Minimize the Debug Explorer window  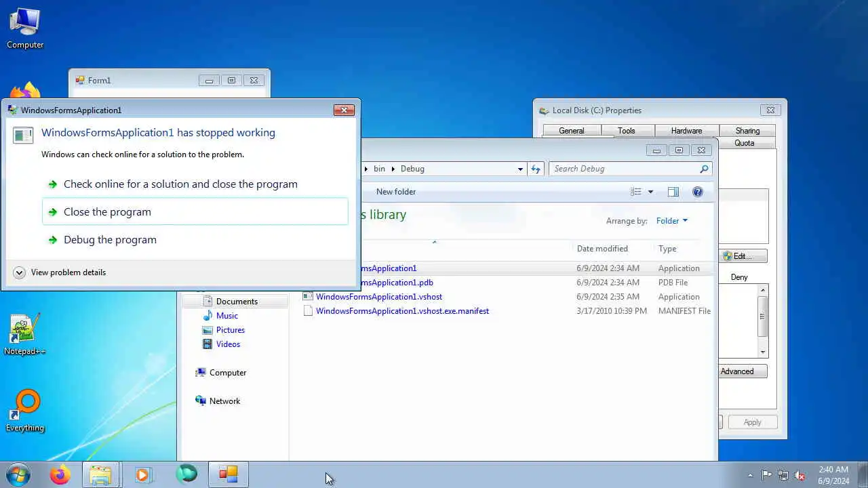pyautogui.click(x=656, y=150)
